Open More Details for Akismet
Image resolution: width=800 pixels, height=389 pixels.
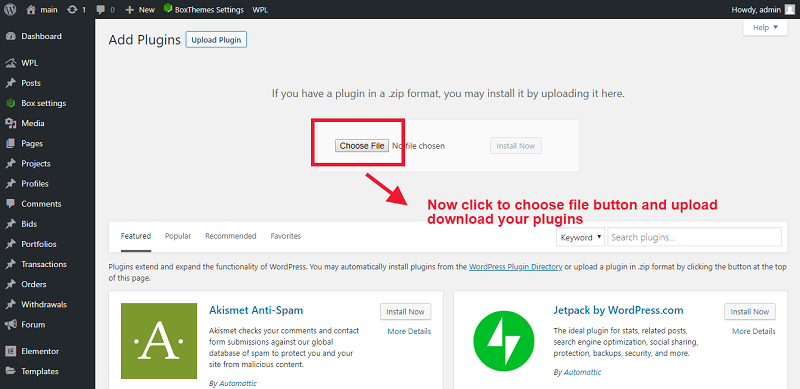click(409, 331)
